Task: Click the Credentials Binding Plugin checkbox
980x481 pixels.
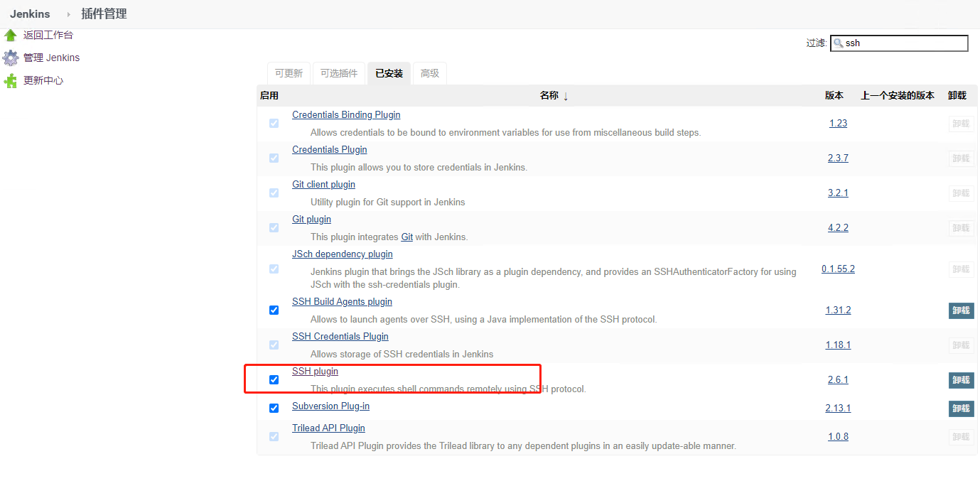Action: point(274,123)
